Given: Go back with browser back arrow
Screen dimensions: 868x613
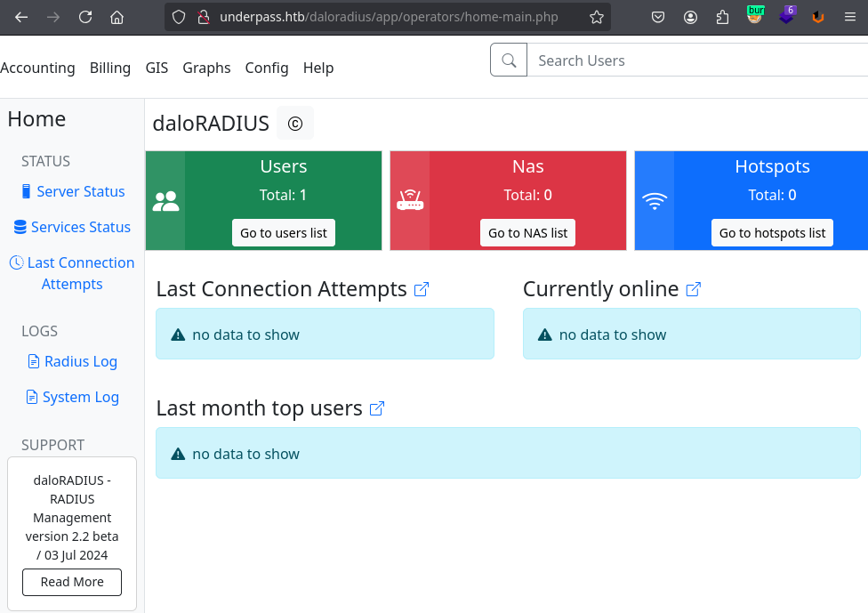Looking at the screenshot, I should coord(21,17).
